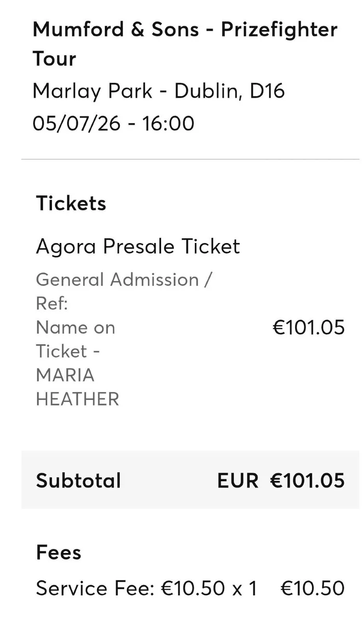
Task: Click the Fees section heading
Action: coord(59,552)
